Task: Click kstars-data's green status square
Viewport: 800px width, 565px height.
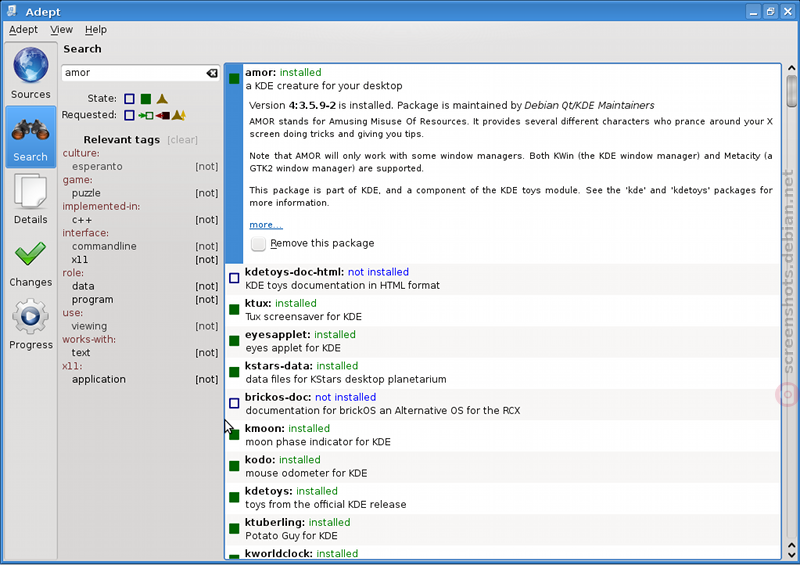Action: tap(234, 372)
